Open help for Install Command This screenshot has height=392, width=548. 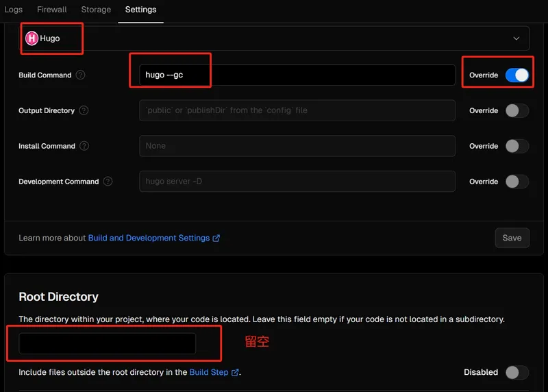tap(84, 146)
